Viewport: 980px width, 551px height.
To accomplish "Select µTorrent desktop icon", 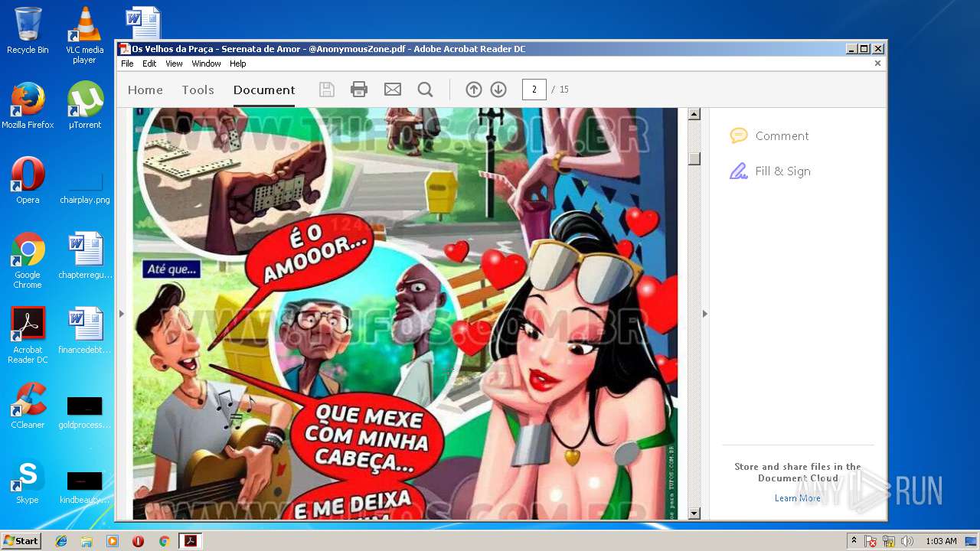I will 84,105.
